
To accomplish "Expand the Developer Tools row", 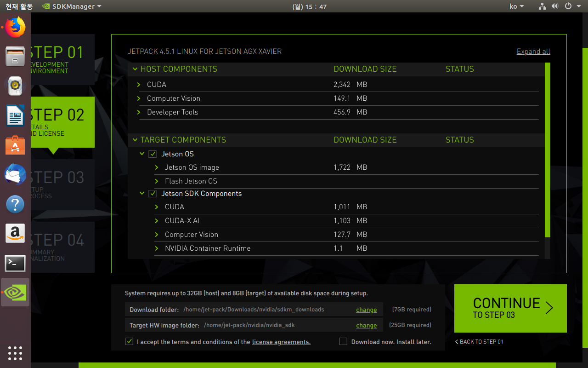I will point(139,112).
